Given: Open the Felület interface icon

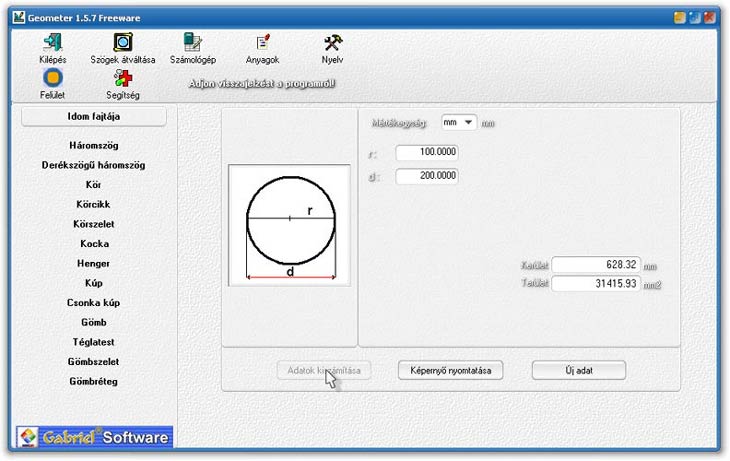Looking at the screenshot, I should [x=52, y=78].
